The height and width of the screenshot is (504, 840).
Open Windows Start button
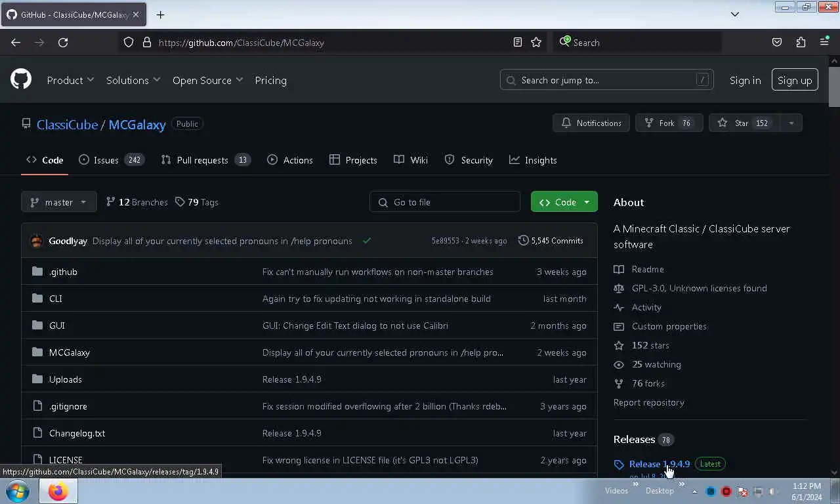pyautogui.click(x=17, y=491)
